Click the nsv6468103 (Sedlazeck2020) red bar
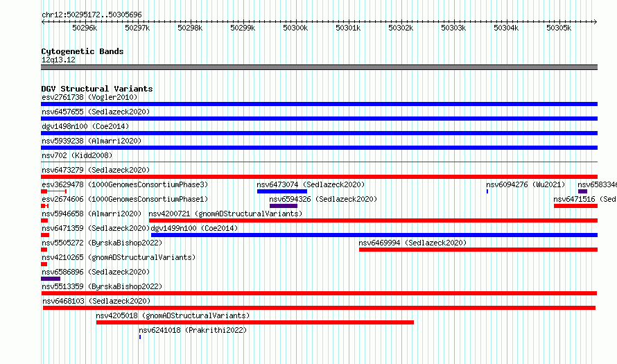 pyautogui.click(x=319, y=308)
